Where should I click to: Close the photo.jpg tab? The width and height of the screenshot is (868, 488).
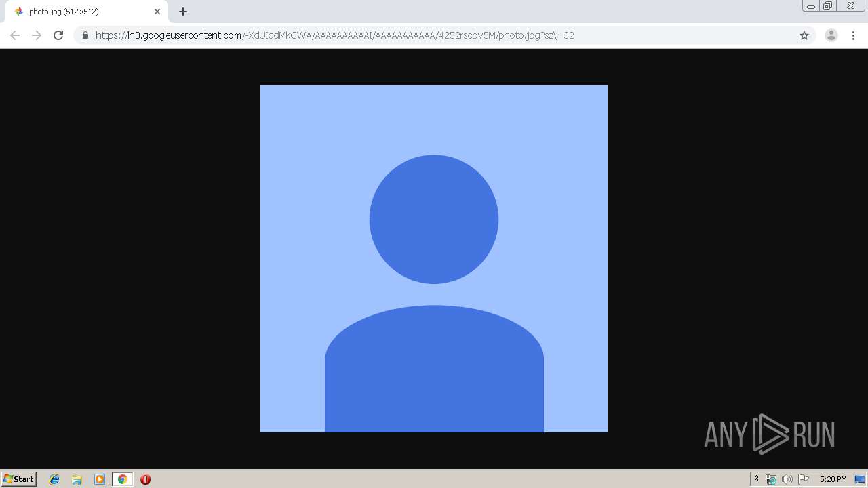[x=157, y=12]
